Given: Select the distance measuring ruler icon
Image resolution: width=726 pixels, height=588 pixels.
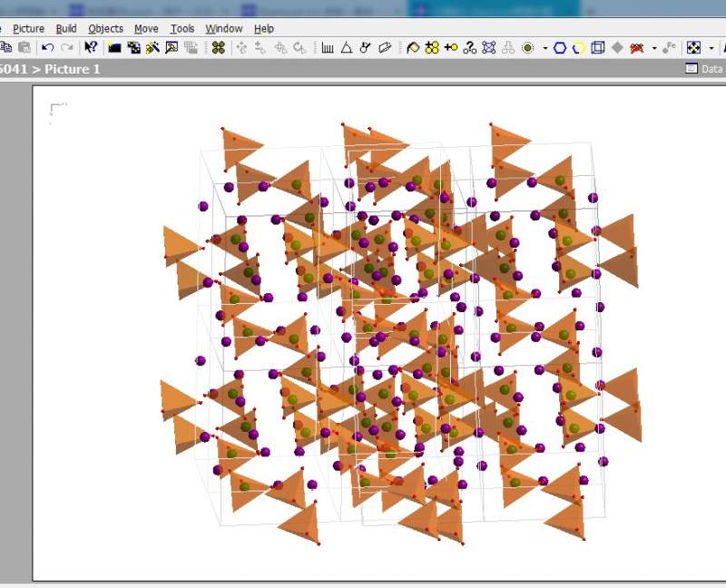Looking at the screenshot, I should 328,48.
